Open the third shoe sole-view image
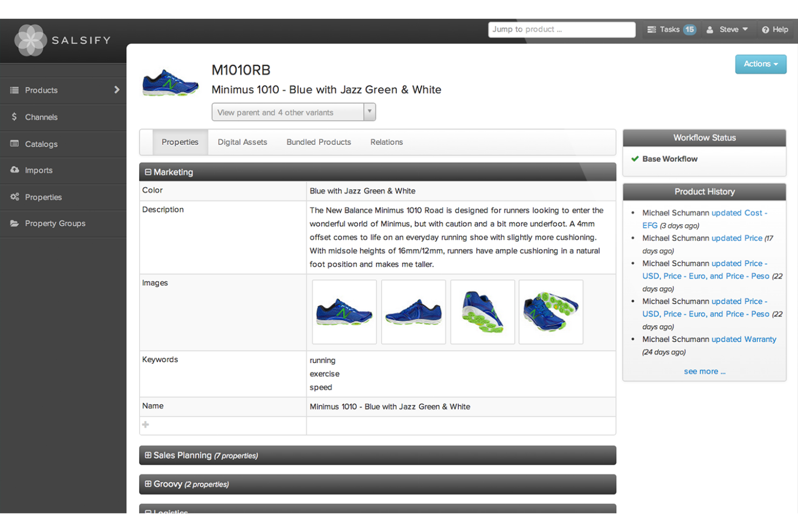798x532 pixels. pyautogui.click(x=483, y=312)
